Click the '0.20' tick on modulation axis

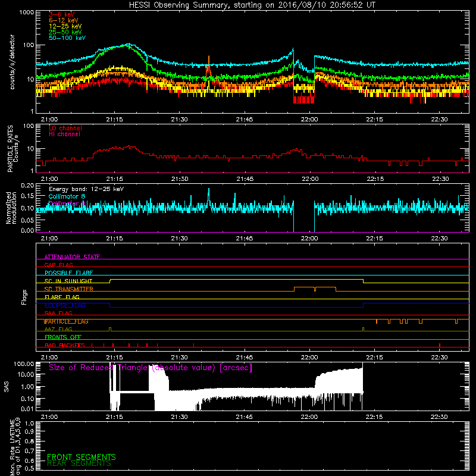[27, 186]
